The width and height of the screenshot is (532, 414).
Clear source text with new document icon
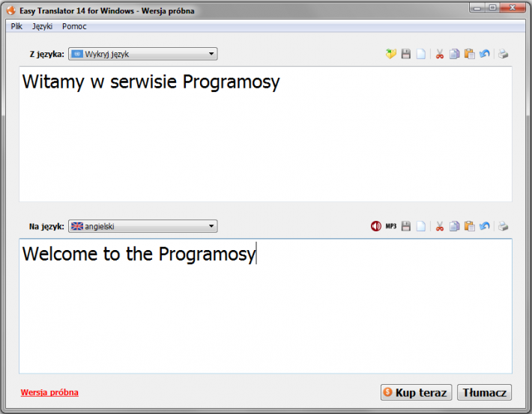(x=420, y=54)
